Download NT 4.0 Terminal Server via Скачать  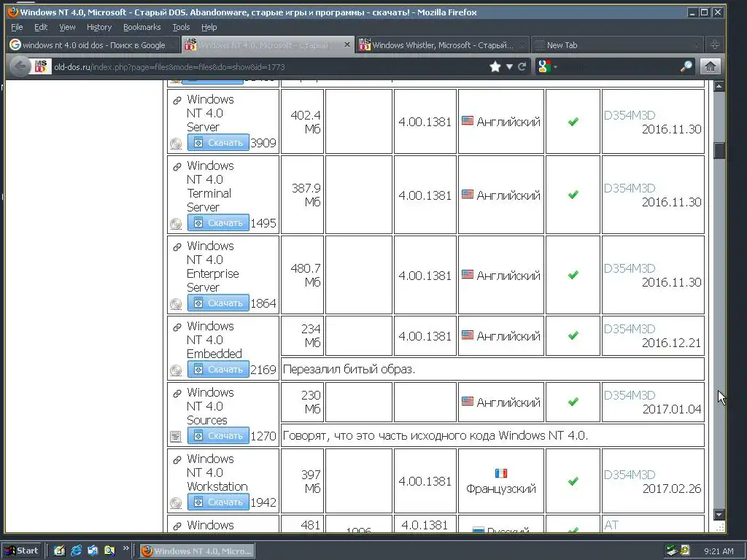218,222
